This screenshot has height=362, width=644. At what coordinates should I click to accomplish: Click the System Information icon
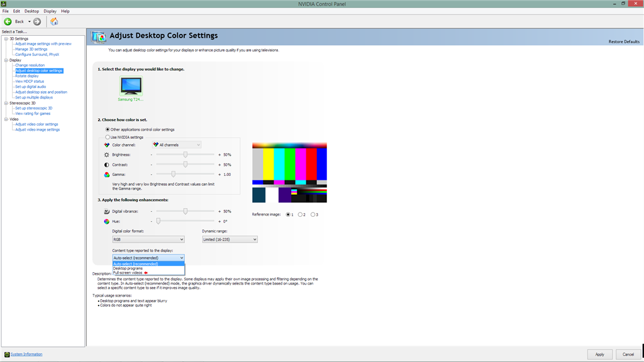click(6, 354)
